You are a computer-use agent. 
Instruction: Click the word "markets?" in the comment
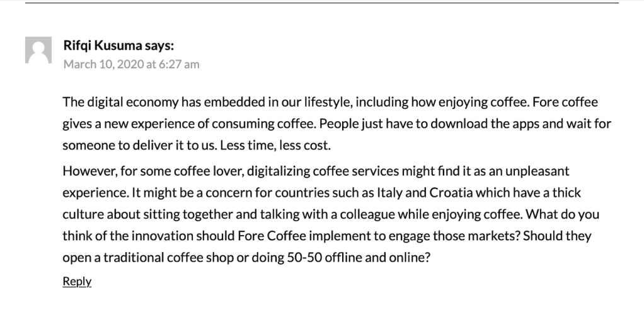(496, 236)
